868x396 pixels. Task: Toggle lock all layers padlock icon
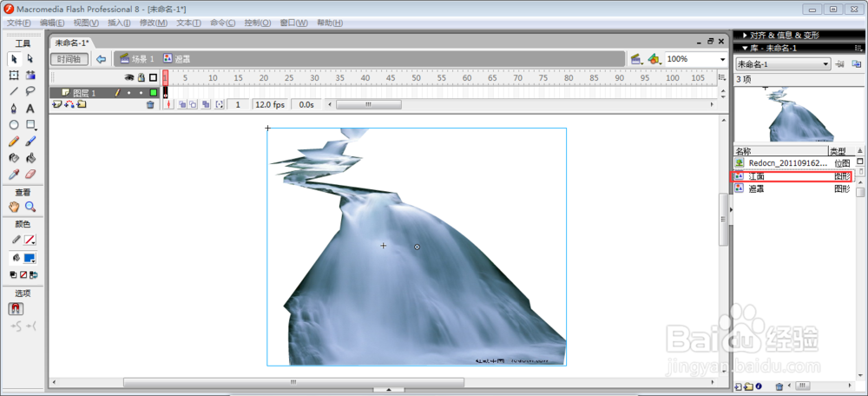pos(141,77)
